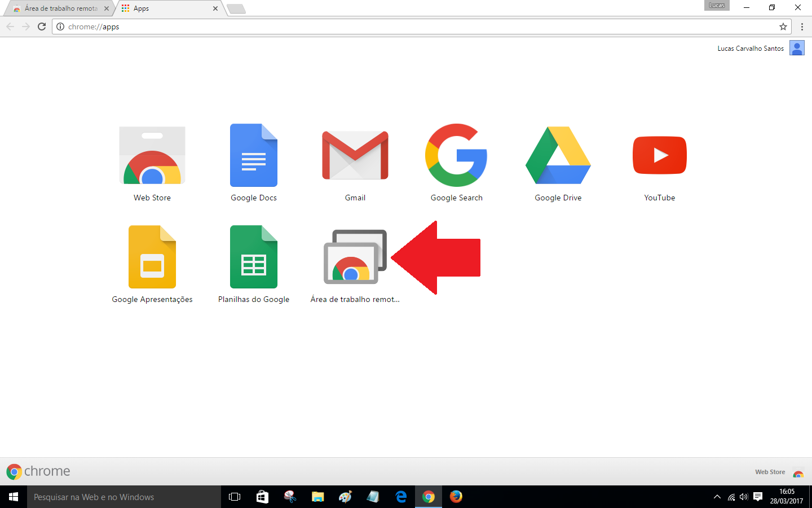This screenshot has width=812, height=508.
Task: Open Paint from taskbar
Action: (x=345, y=497)
